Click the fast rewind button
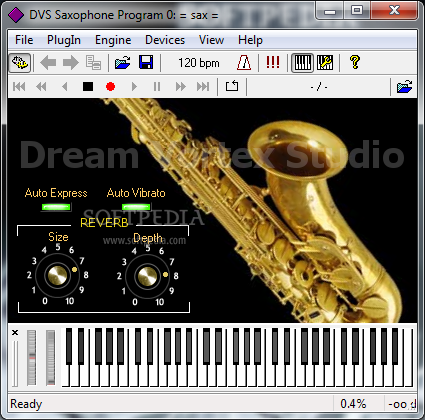 click(41, 87)
